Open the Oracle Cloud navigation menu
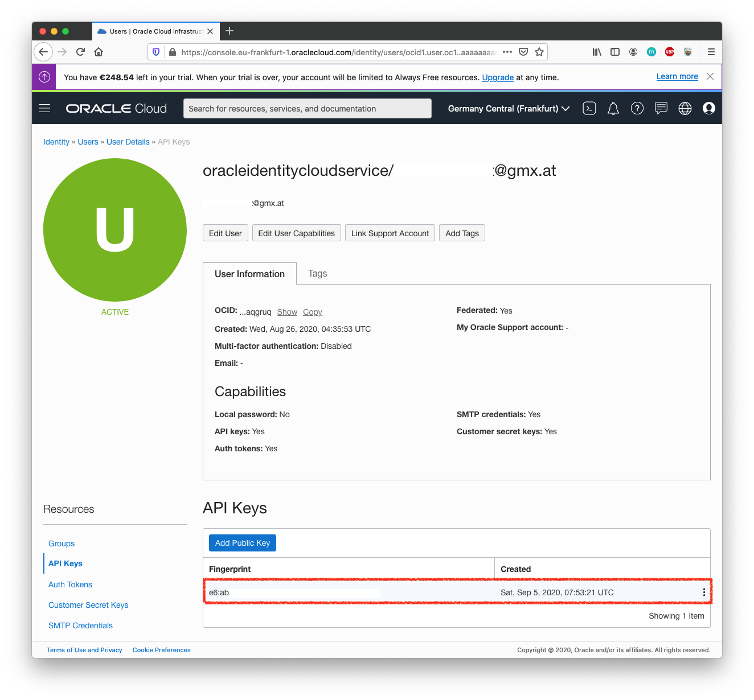Viewport: 754px width, 700px height. coord(44,108)
